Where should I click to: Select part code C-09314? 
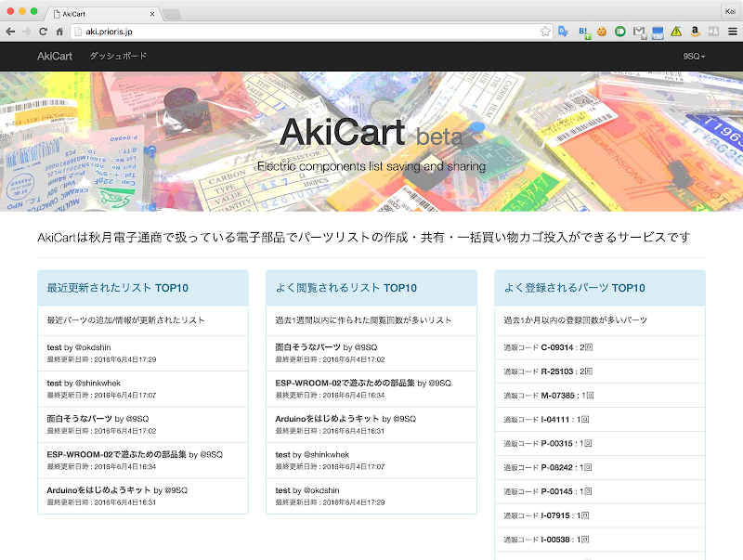click(x=600, y=347)
